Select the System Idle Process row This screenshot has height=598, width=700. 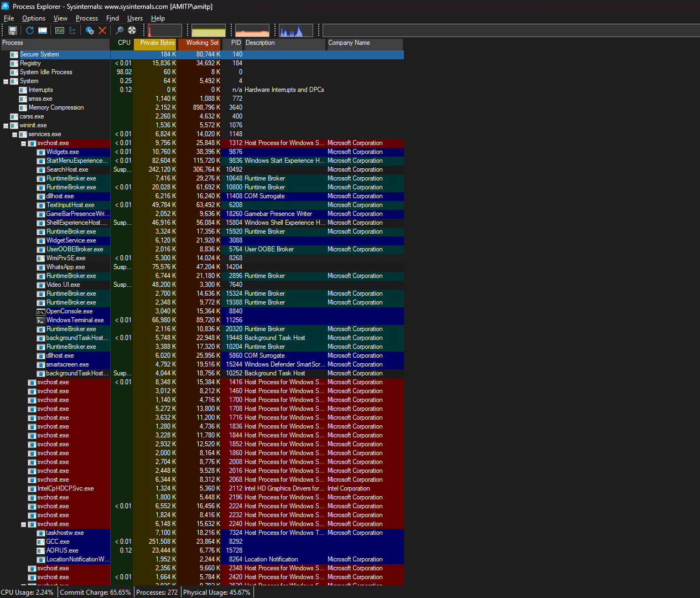[46, 72]
